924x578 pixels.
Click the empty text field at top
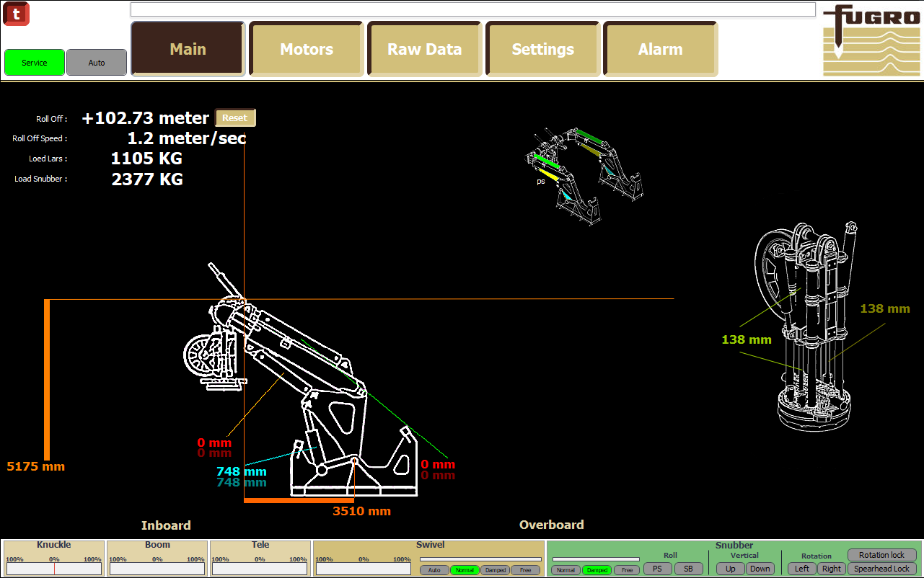click(x=472, y=9)
